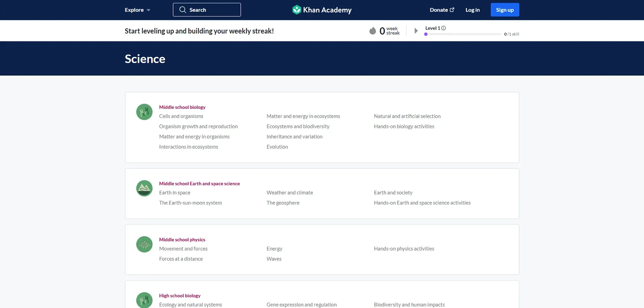The width and height of the screenshot is (644, 308).
Task: Click the Donate external link icon
Action: click(452, 10)
